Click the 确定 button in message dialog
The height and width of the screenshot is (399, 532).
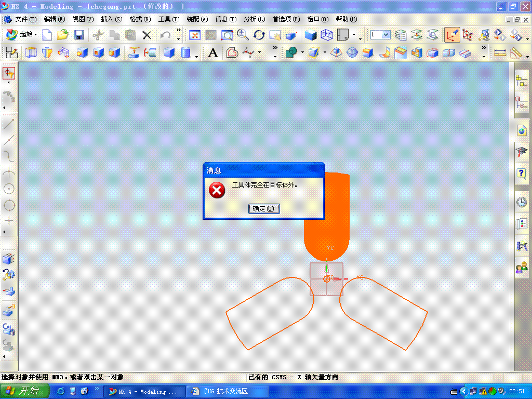[263, 209]
